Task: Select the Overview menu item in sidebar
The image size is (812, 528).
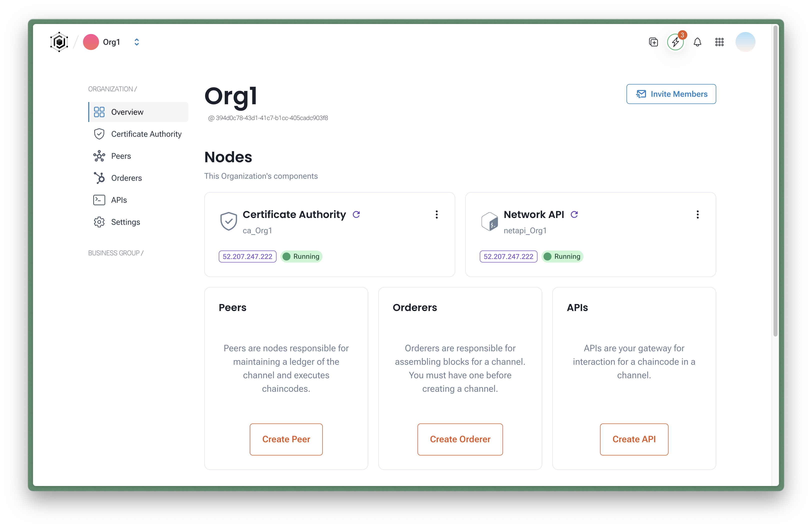Action: coord(127,112)
